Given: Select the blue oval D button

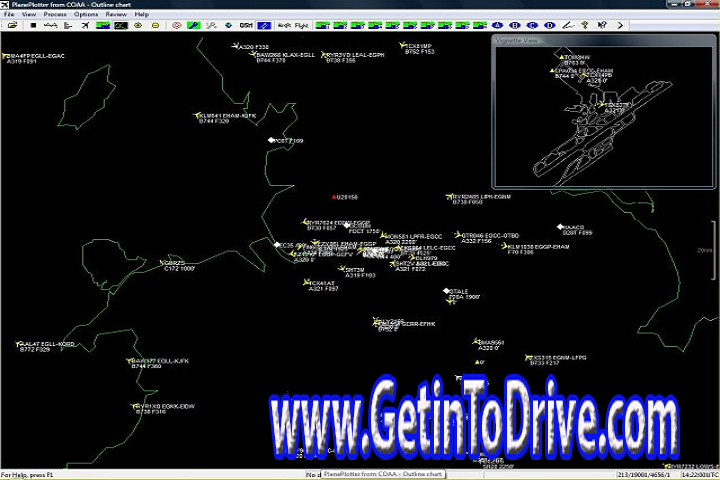Looking at the screenshot, I should point(550,25).
